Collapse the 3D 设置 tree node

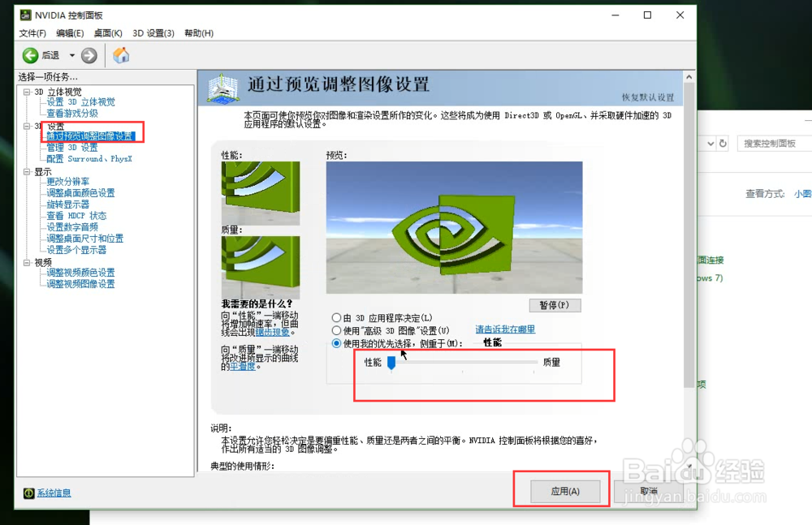(x=27, y=126)
